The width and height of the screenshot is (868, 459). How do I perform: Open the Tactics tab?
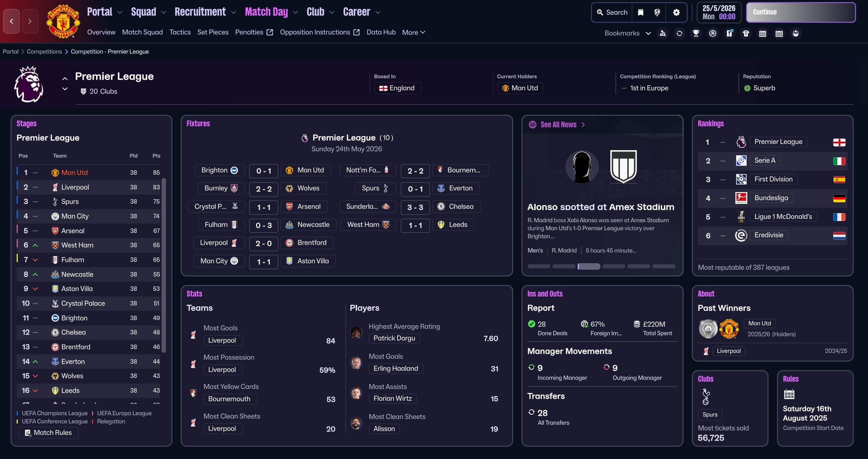pyautogui.click(x=180, y=32)
